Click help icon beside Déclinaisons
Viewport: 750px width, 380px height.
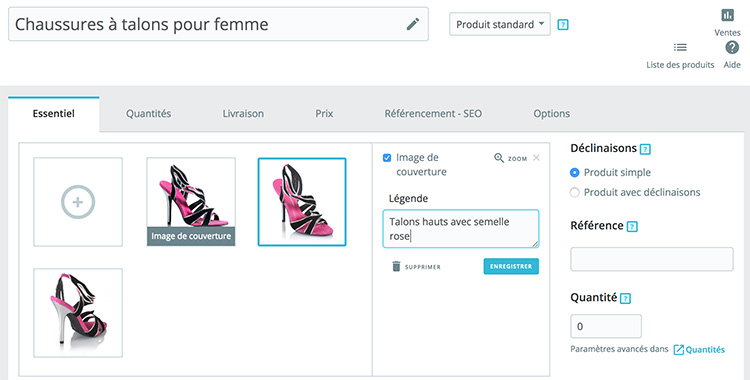(x=645, y=149)
